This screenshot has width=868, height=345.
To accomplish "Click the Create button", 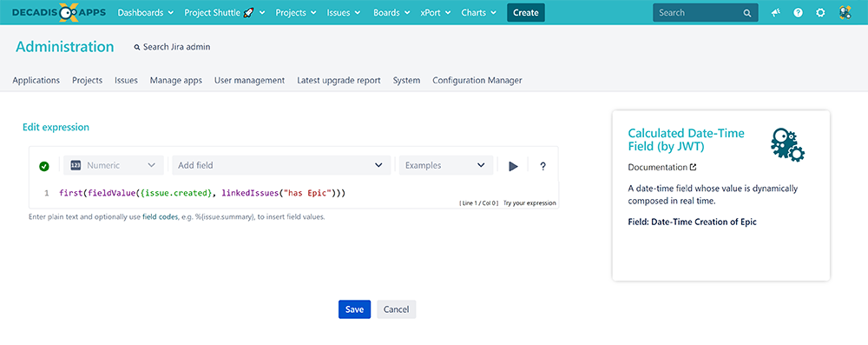I will click(x=526, y=13).
